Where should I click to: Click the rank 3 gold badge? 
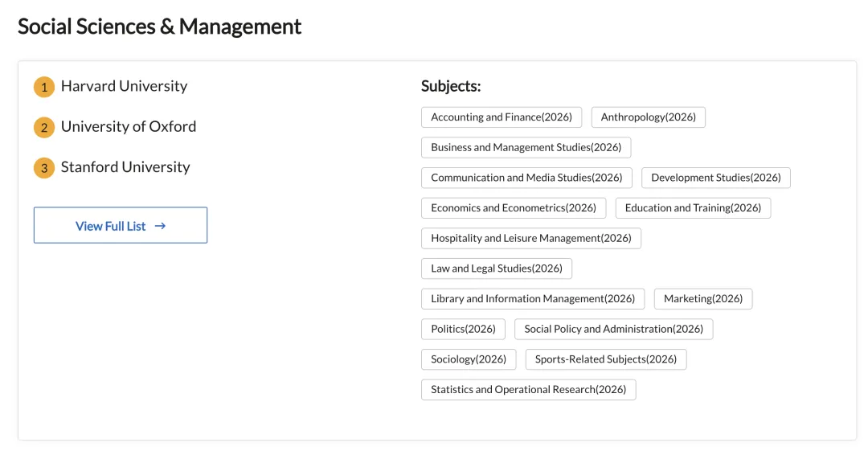click(44, 168)
